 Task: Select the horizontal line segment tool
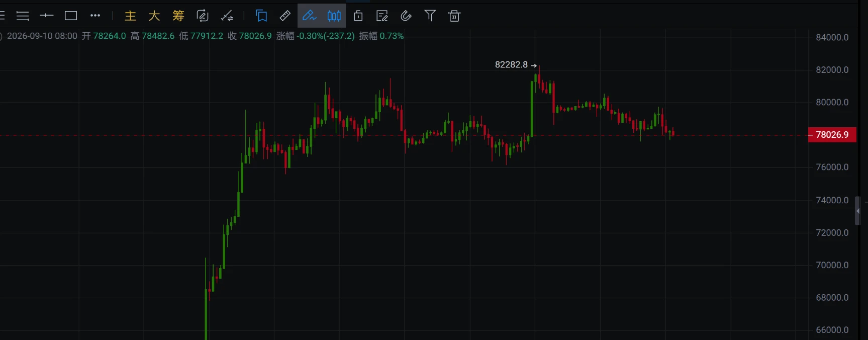point(47,16)
